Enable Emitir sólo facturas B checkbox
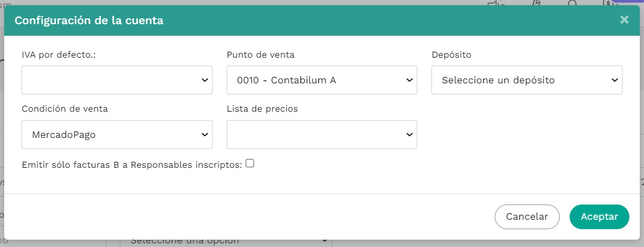 [250, 163]
